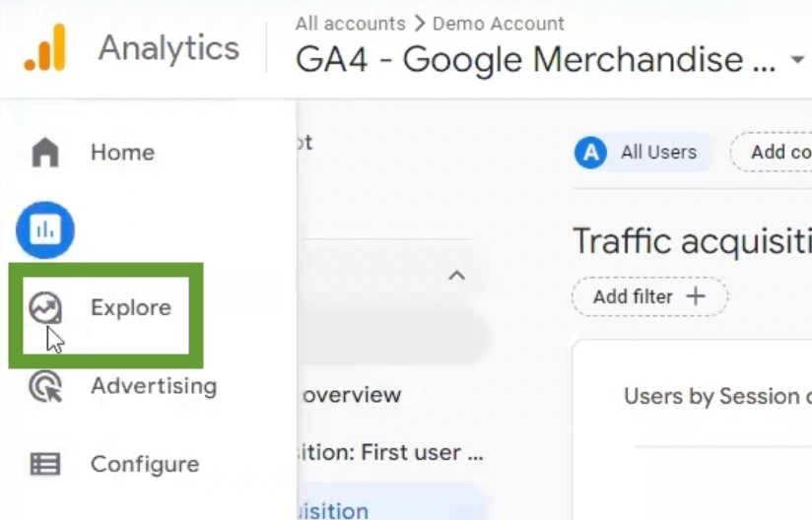Click the Configure table icon
The height and width of the screenshot is (520, 812).
(x=45, y=464)
